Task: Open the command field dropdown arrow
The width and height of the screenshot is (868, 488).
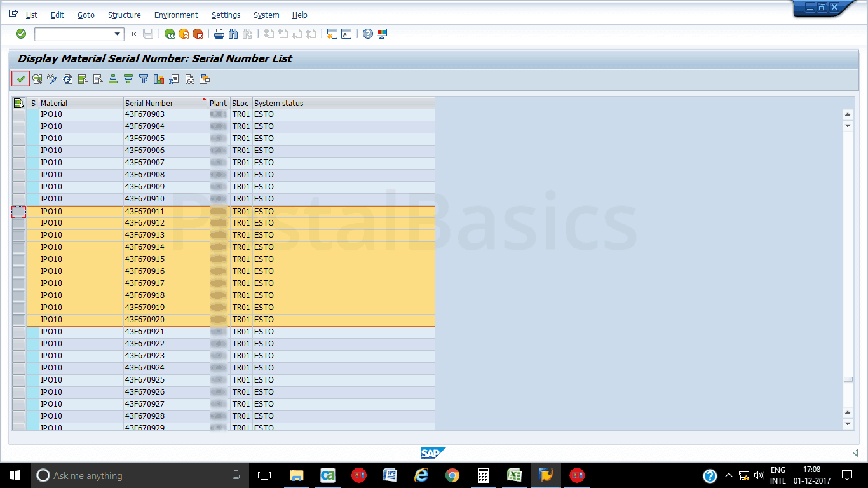Action: point(117,34)
